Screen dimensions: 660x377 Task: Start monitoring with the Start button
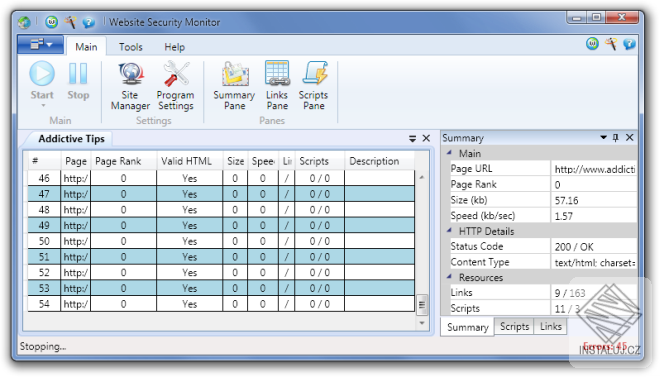pos(42,80)
